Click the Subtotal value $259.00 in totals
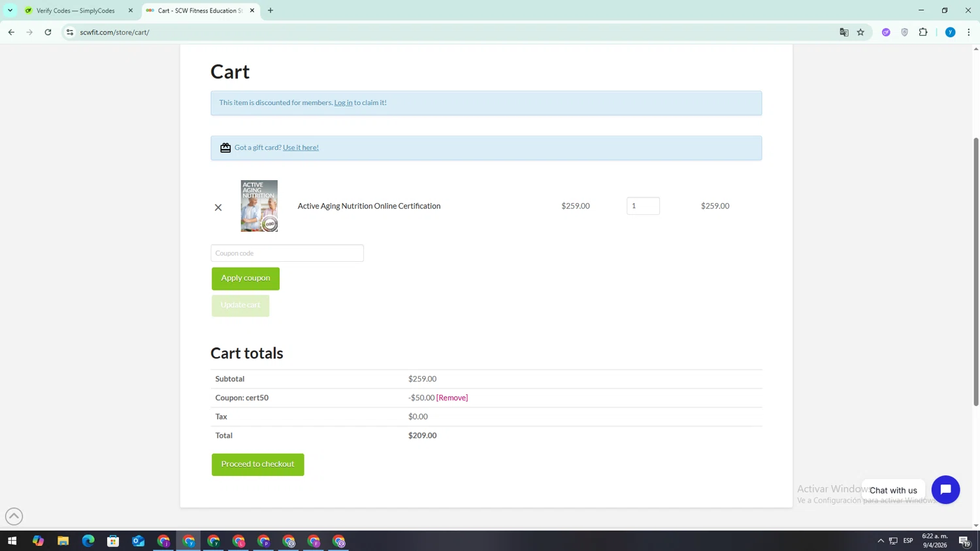 point(422,379)
